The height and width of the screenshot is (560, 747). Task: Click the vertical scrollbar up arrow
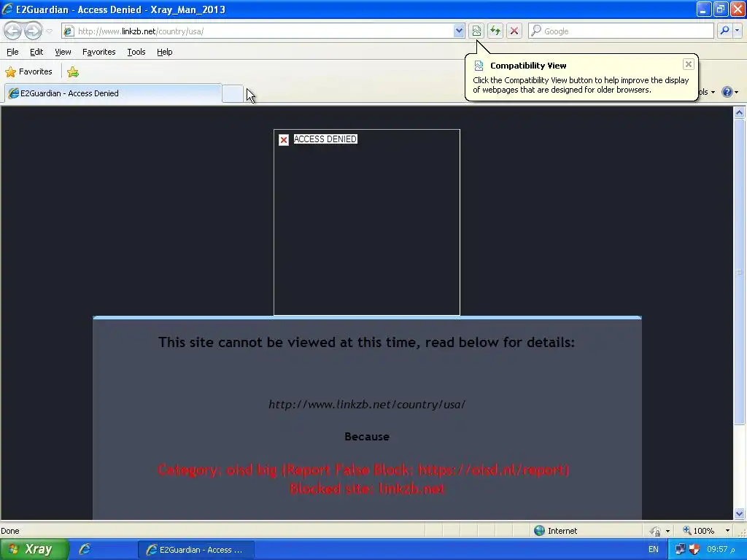739,113
